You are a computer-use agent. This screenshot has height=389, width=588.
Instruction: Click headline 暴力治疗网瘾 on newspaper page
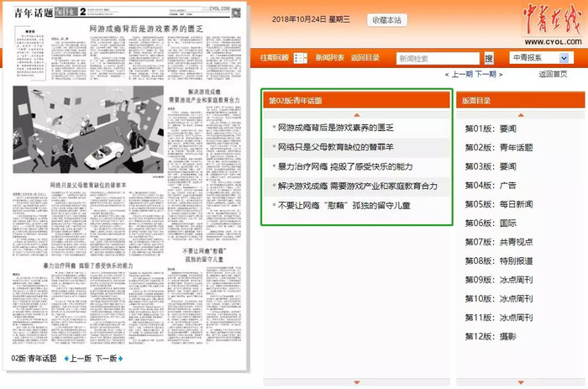tap(60, 265)
